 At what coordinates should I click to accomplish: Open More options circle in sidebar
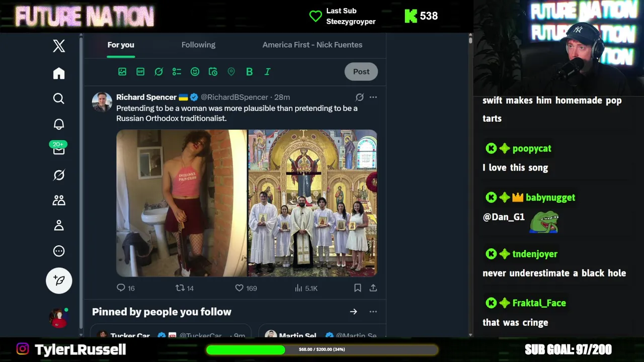(x=59, y=251)
